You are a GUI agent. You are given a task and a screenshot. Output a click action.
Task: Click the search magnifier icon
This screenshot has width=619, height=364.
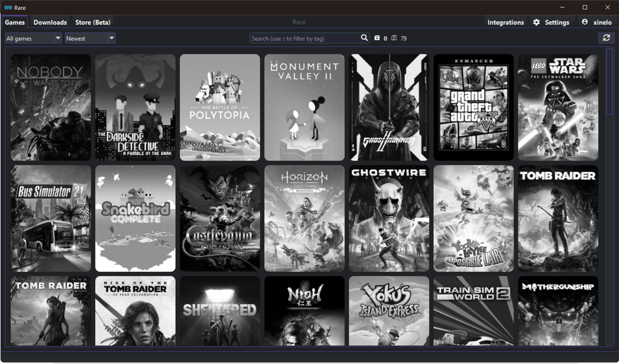coord(364,38)
